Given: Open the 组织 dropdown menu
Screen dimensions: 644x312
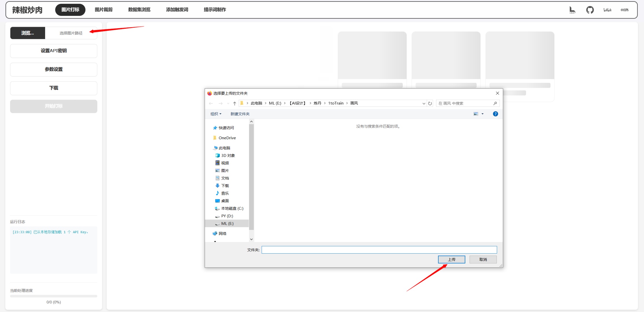Looking at the screenshot, I should tap(216, 114).
